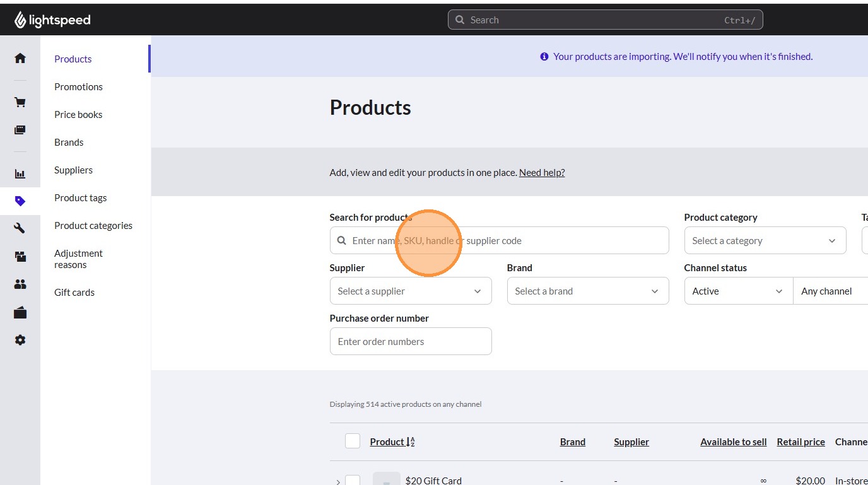The image size is (868, 485).
Task: Open Promotions in the side menu
Action: tap(78, 87)
